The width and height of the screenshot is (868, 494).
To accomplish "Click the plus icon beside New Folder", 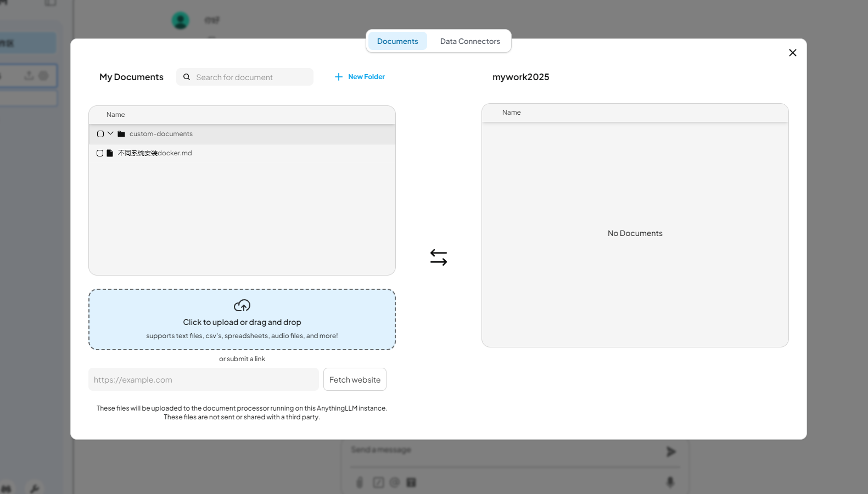I will click(339, 77).
